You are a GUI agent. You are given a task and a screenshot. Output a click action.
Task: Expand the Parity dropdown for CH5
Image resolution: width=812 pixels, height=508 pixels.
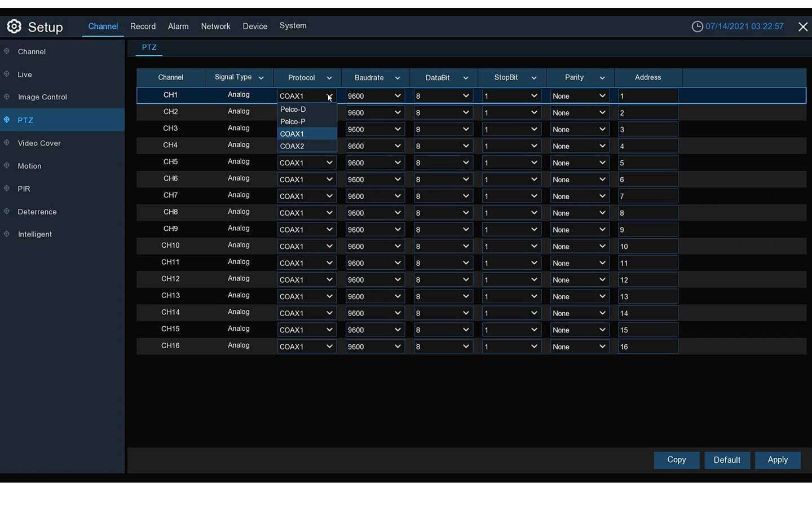[x=579, y=163]
